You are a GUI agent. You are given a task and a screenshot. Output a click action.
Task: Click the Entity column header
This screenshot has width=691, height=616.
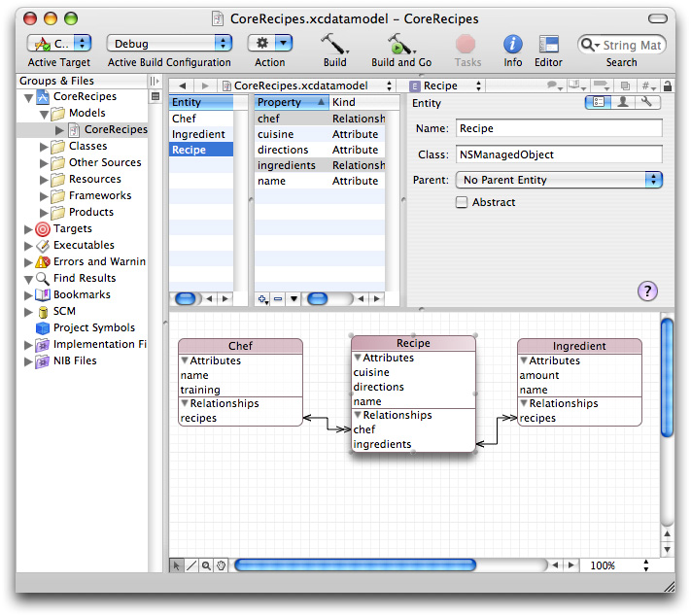(x=201, y=102)
